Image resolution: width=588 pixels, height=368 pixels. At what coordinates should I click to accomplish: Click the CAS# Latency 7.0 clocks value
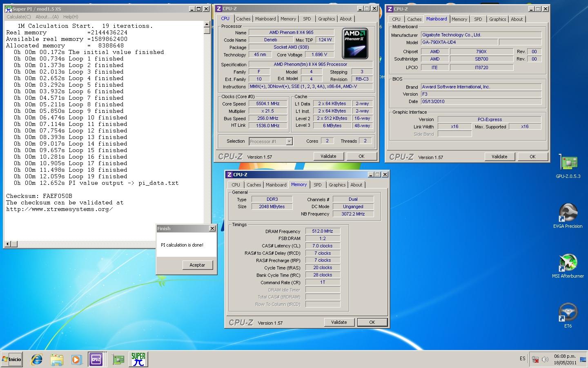323,246
